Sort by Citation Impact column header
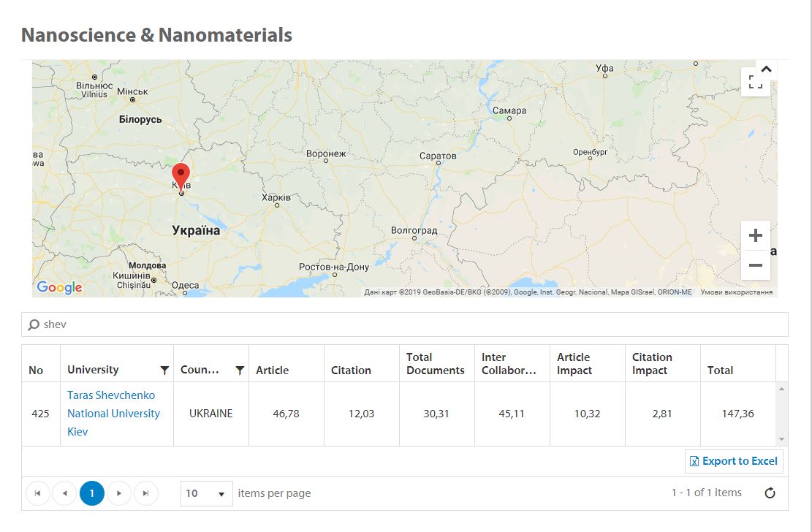 [x=652, y=364]
